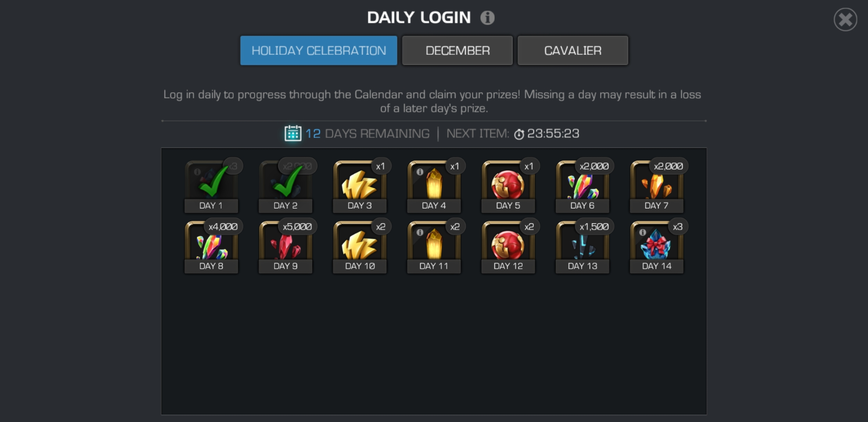This screenshot has width=868, height=422.
Task: Tap the Day 3 gold shards reward
Action: point(360,186)
